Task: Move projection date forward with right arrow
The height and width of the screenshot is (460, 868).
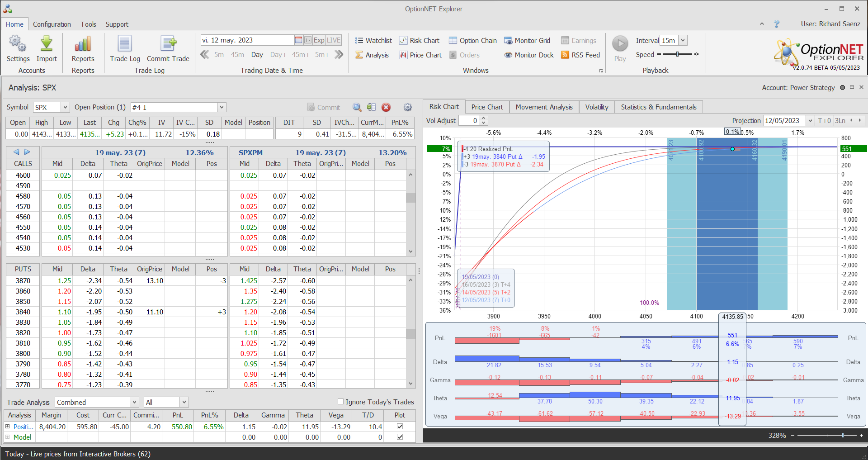Action: 860,121
